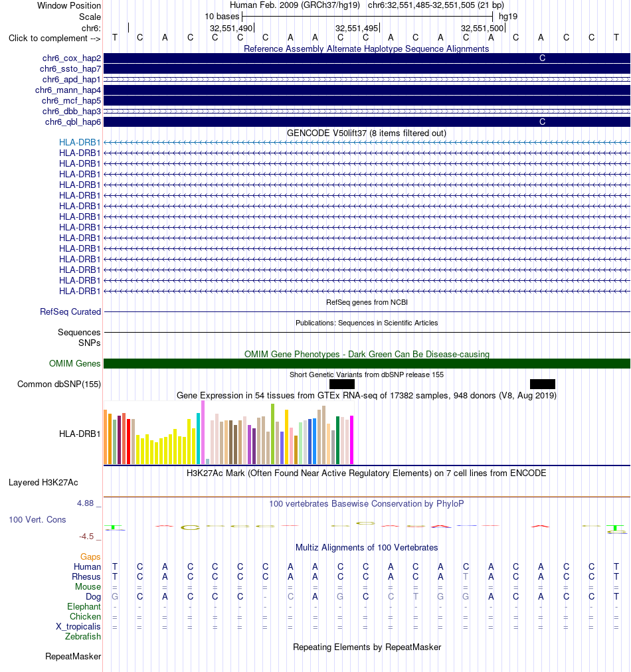Click the chr6_qbl_hap6 haplotype label
Image resolution: width=631 pixels, height=672 pixels.
click(73, 122)
